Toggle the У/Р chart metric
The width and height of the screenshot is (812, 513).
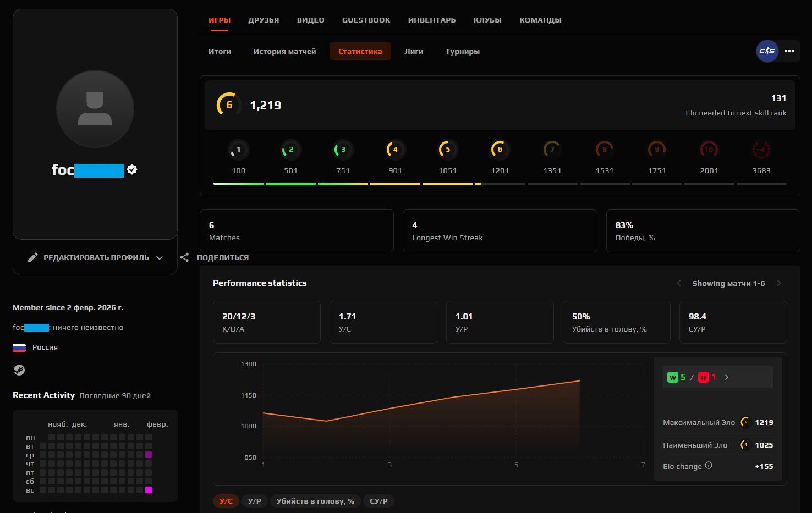[x=254, y=501]
